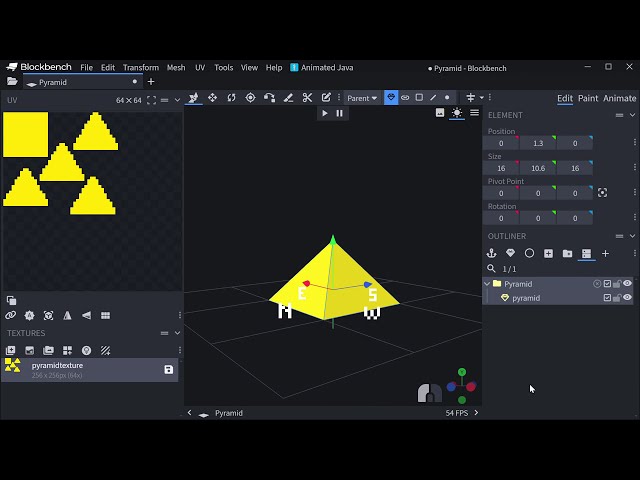Click the striped pattern texture icon
The width and height of the screenshot is (640, 480).
pyautogui.click(x=105, y=351)
